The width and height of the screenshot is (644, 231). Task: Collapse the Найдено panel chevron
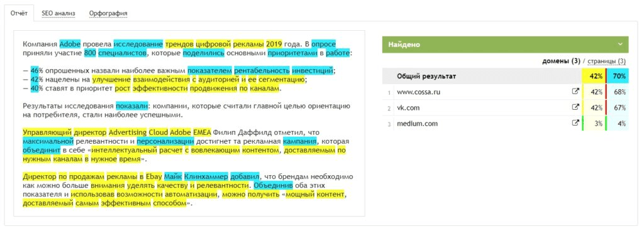click(619, 45)
